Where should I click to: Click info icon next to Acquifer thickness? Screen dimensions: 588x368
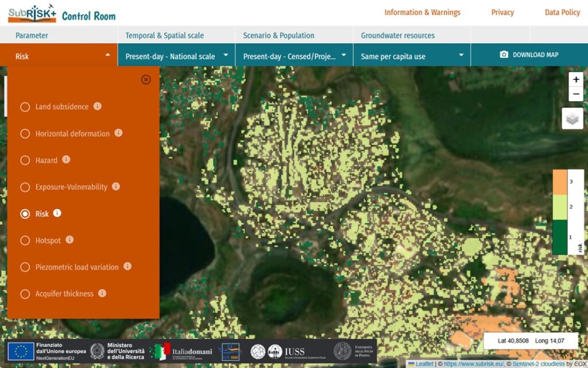tap(102, 293)
